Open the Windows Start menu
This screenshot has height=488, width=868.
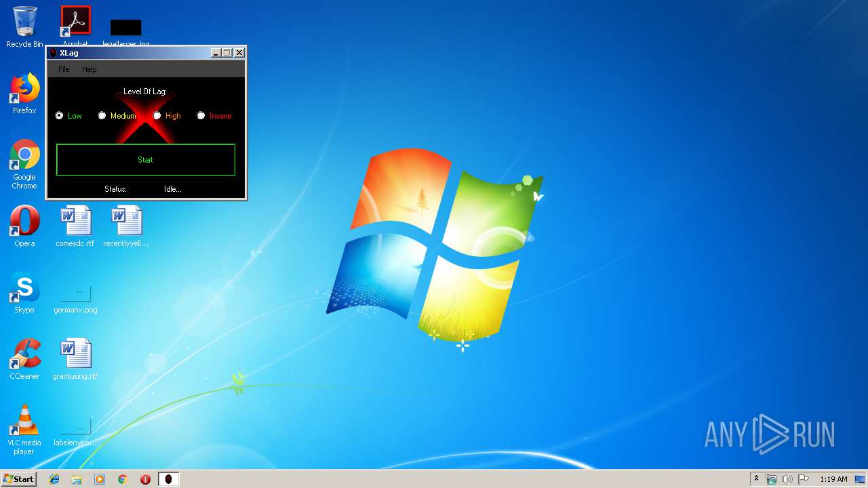click(x=18, y=479)
